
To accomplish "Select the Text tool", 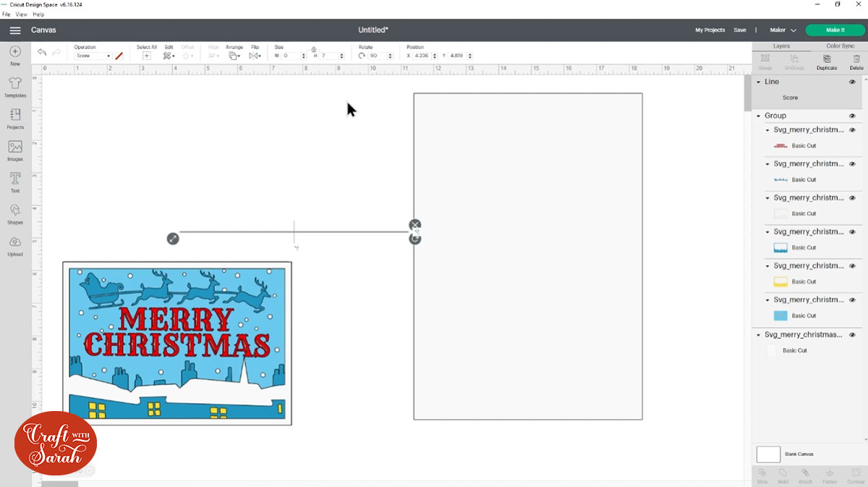I will 15,182.
